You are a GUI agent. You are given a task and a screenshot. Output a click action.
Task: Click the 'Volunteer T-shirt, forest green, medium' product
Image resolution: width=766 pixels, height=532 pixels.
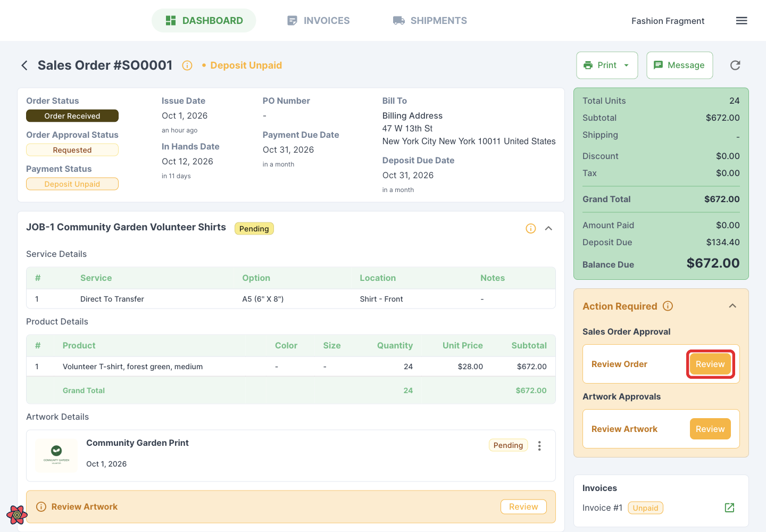(x=132, y=367)
